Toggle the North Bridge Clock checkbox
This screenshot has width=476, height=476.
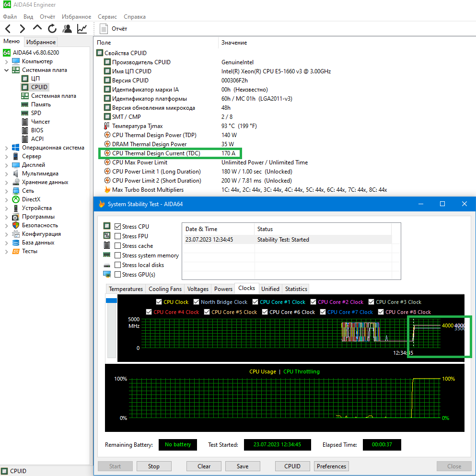pyautogui.click(x=196, y=302)
